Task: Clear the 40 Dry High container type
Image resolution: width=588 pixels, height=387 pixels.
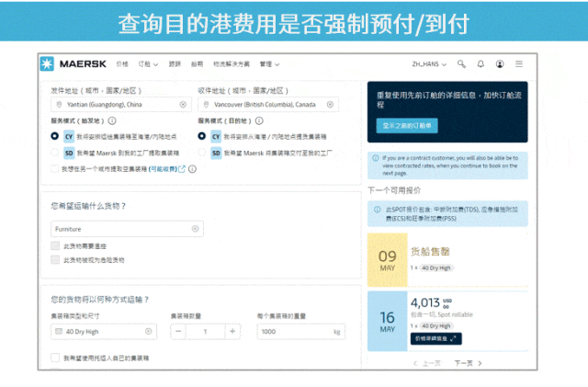Action: [149, 331]
